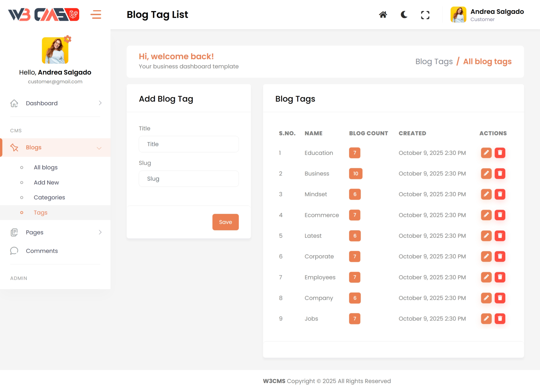Edit the Education tag

click(486, 153)
